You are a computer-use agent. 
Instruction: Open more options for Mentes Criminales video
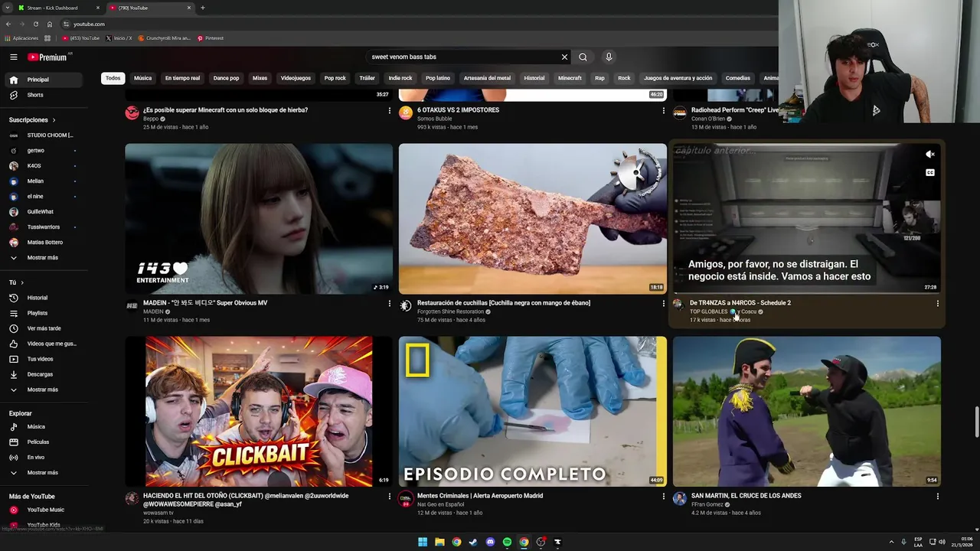point(663,497)
